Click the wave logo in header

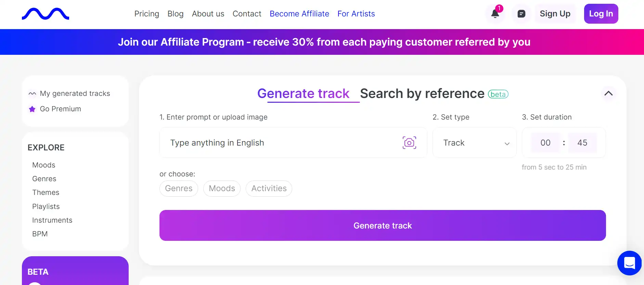tap(46, 14)
